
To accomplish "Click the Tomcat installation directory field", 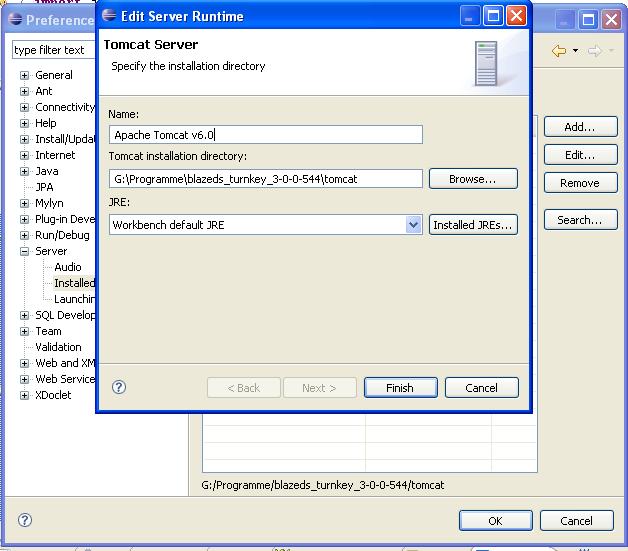I will pyautogui.click(x=266, y=179).
